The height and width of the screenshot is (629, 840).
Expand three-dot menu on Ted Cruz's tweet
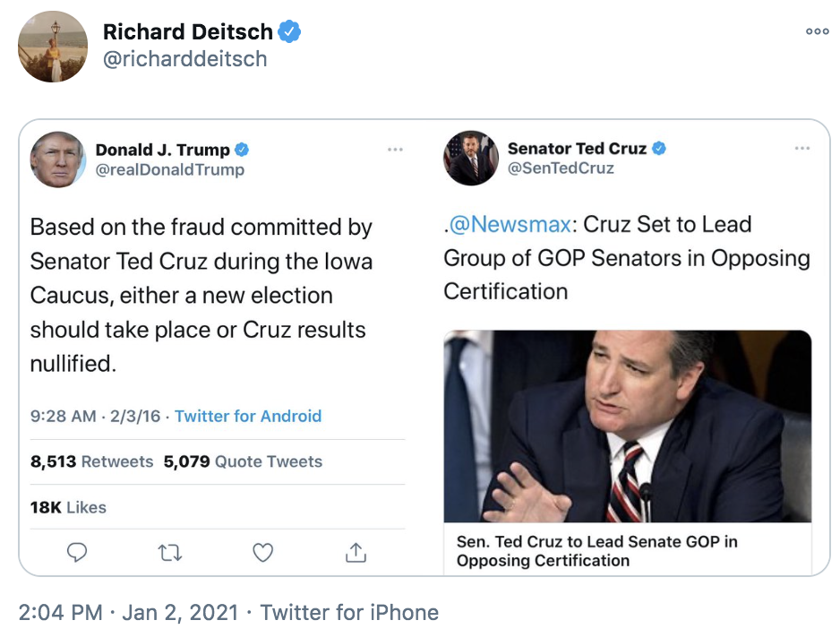[801, 149]
